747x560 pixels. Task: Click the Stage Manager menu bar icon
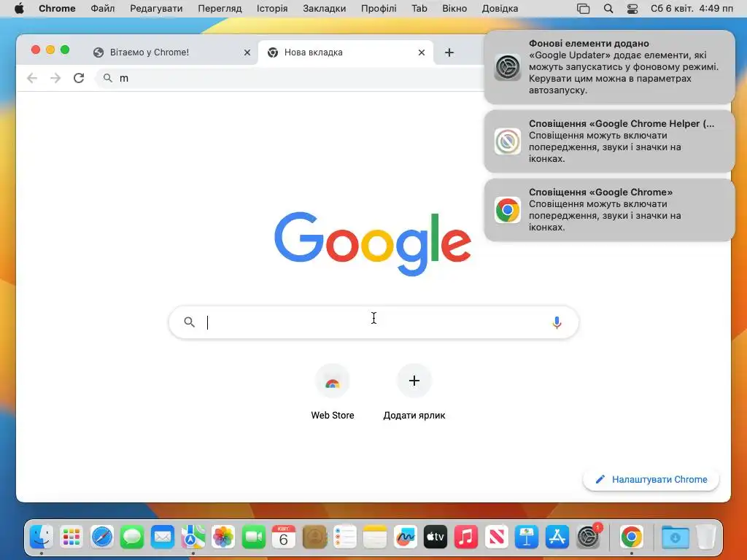[583, 9]
